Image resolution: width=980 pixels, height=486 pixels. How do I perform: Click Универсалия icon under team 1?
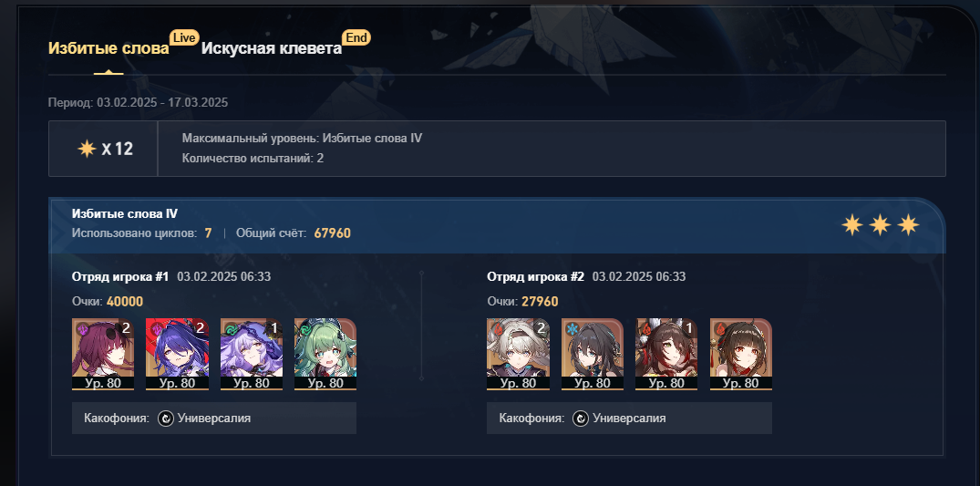point(166,419)
